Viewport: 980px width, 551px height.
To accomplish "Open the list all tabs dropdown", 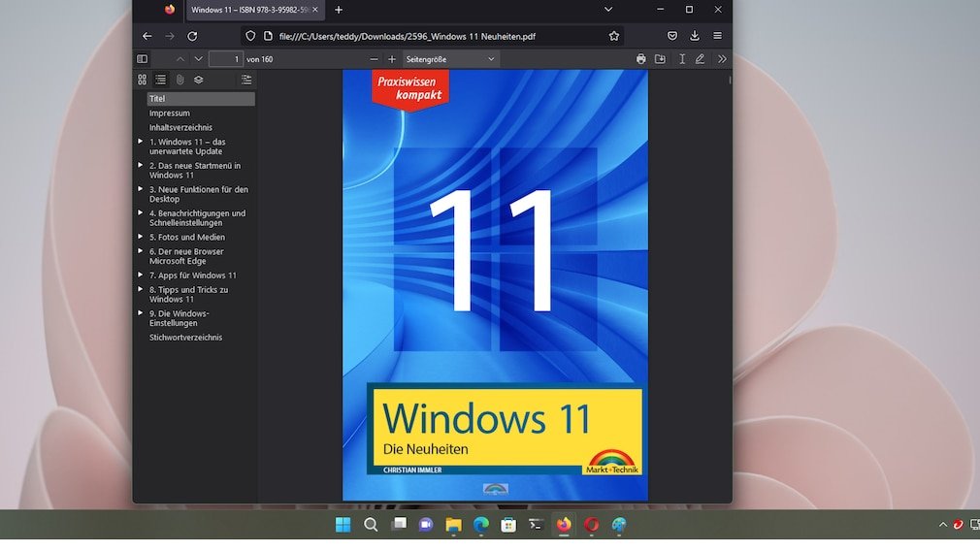I will coord(608,10).
